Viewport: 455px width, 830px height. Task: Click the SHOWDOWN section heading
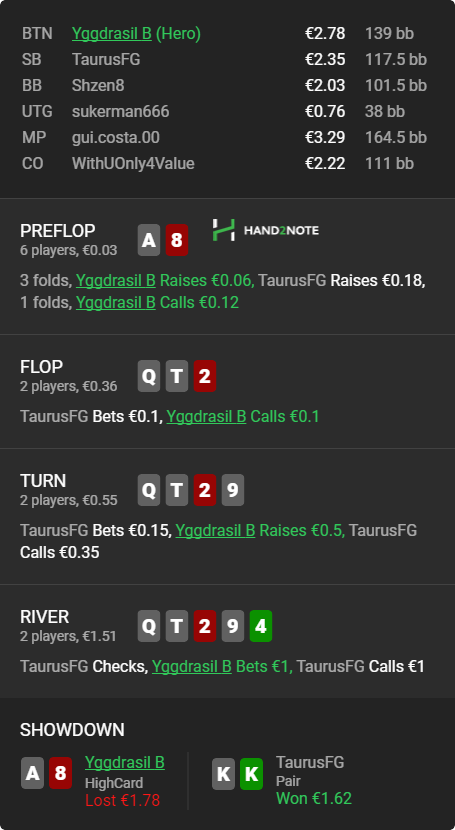click(72, 730)
